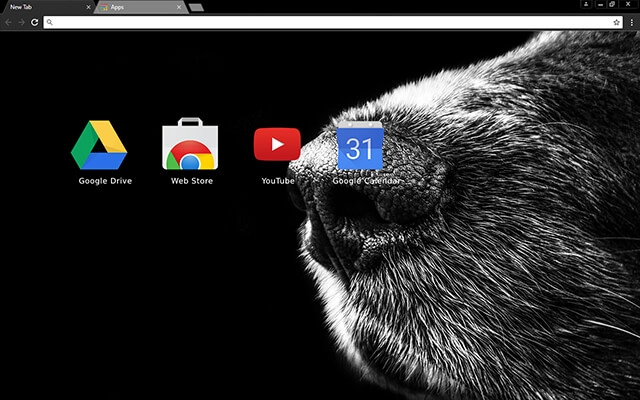640x400 pixels.
Task: Click the Web Store label
Action: pyautogui.click(x=192, y=181)
